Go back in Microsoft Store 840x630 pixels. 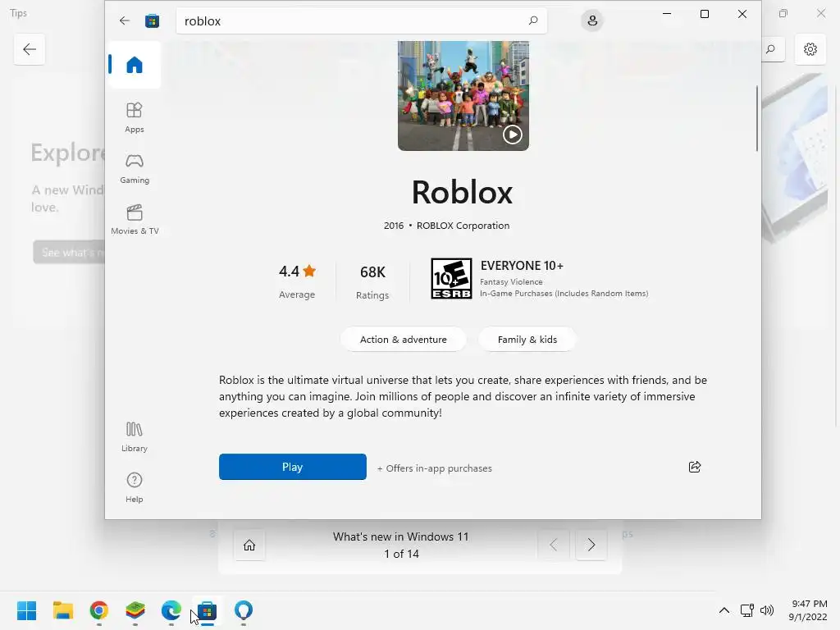click(125, 21)
